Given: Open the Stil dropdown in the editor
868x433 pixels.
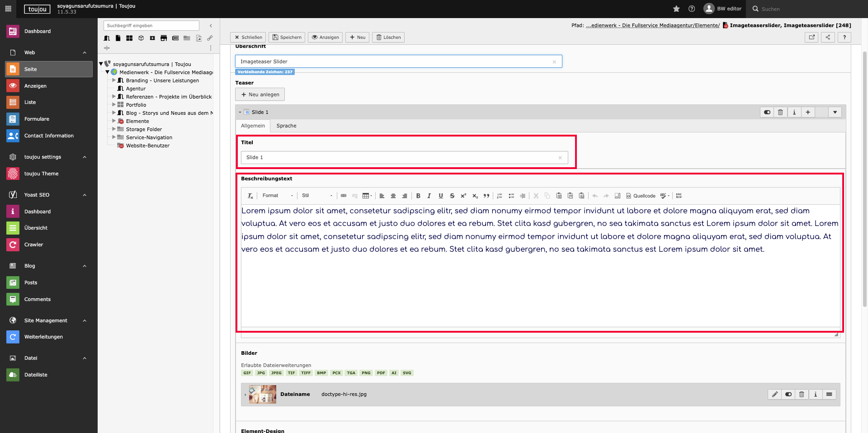Looking at the screenshot, I should click(x=317, y=196).
